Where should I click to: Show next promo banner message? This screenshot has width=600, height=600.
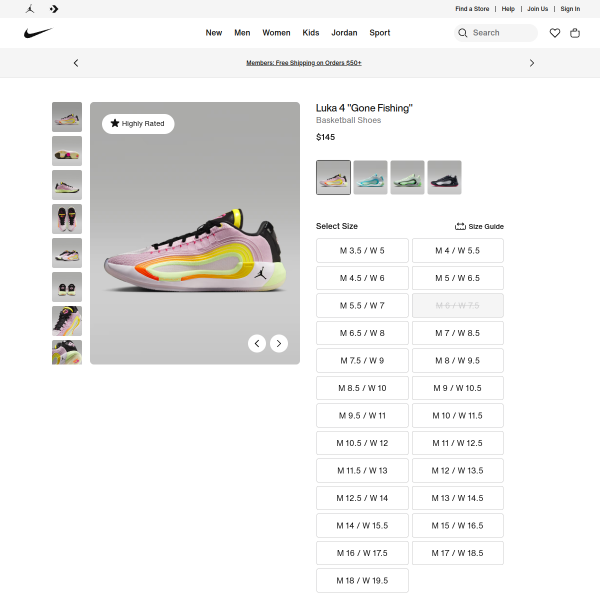[x=532, y=63]
